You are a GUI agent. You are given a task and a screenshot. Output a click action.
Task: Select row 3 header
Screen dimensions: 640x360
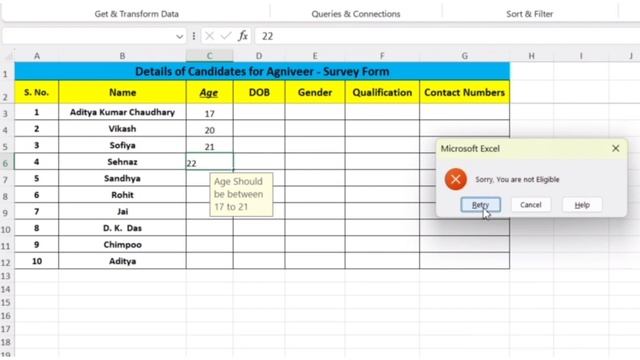pyautogui.click(x=6, y=113)
